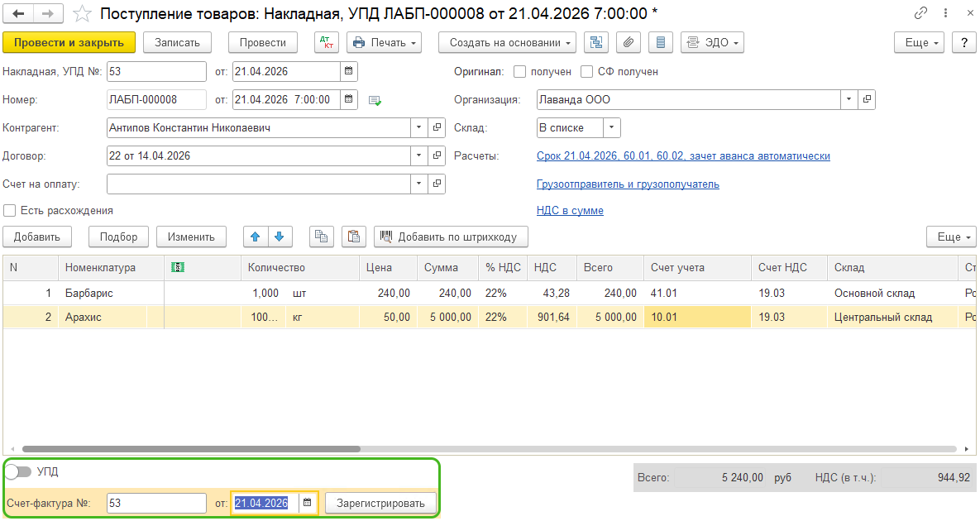
Task: Open the three-dot window menu
Action: coord(945,13)
